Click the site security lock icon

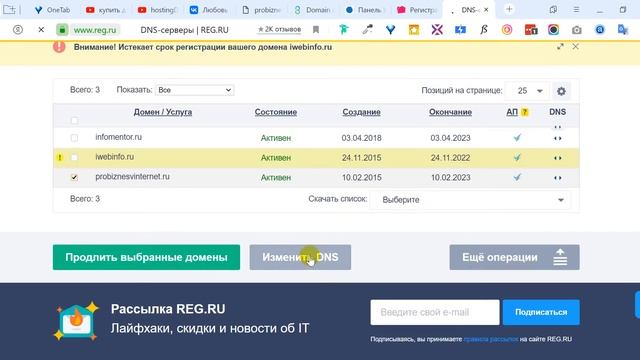(62, 30)
